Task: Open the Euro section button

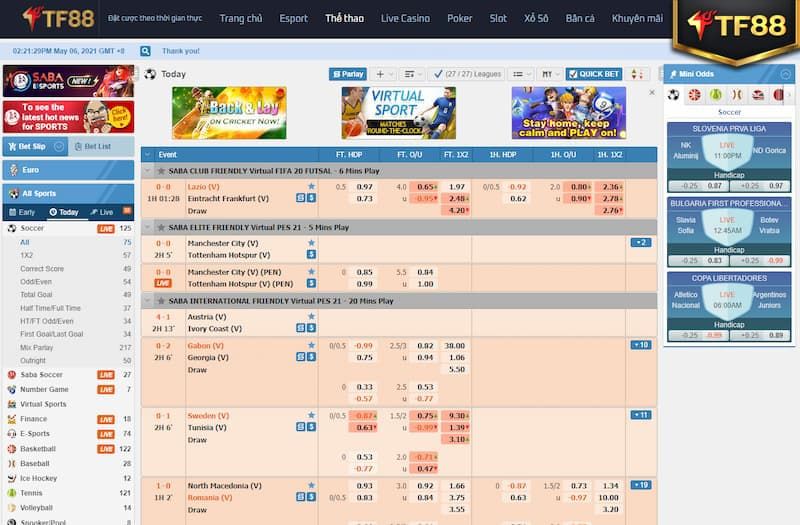Action: click(68, 170)
